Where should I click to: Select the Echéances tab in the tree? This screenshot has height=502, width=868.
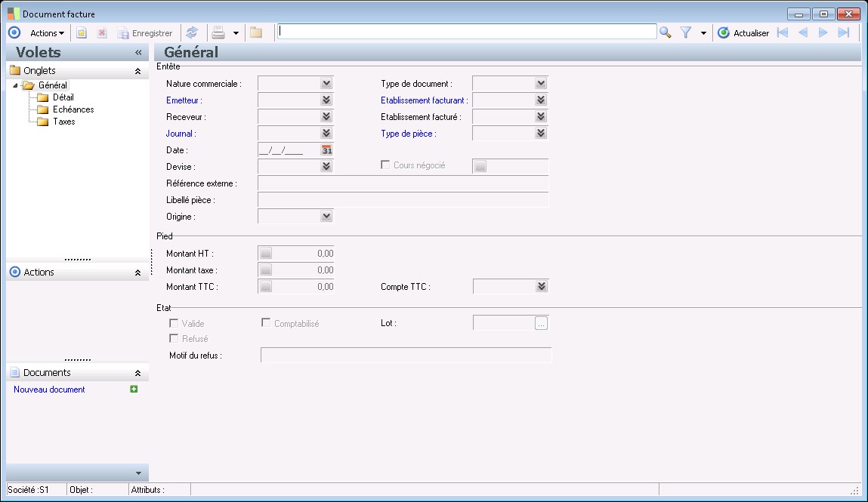pos(73,109)
